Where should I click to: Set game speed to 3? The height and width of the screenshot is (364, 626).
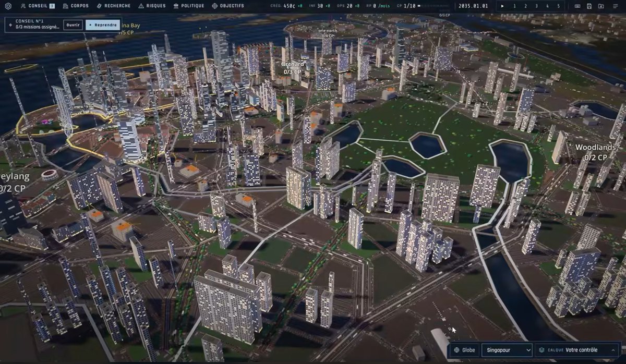[536, 6]
